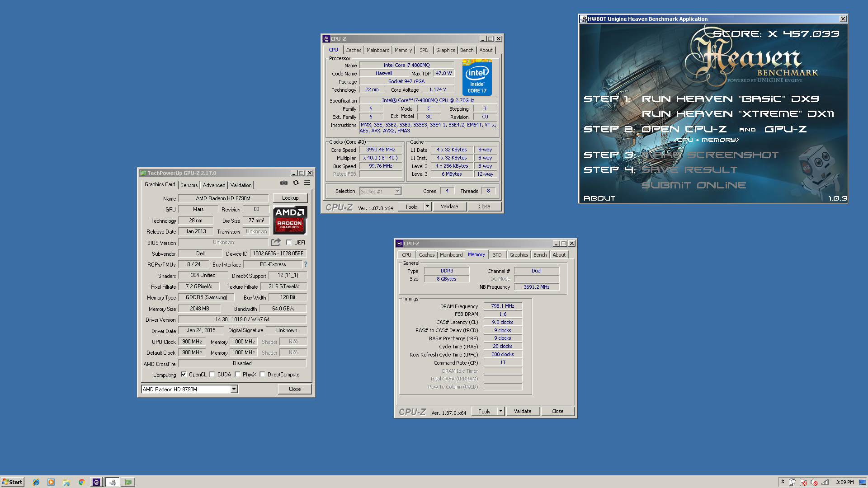This screenshot has width=868, height=488.
Task: Click ABOUT in HWBOT Heaven window
Action: 599,198
